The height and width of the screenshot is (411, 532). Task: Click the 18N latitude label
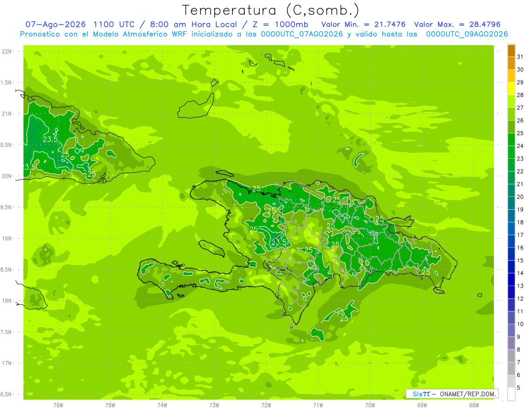(x=7, y=301)
